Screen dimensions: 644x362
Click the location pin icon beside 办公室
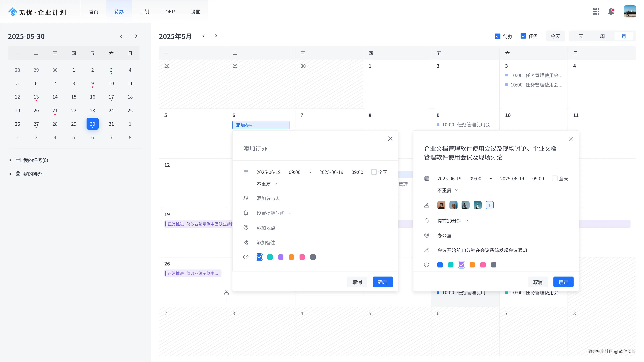click(x=426, y=235)
